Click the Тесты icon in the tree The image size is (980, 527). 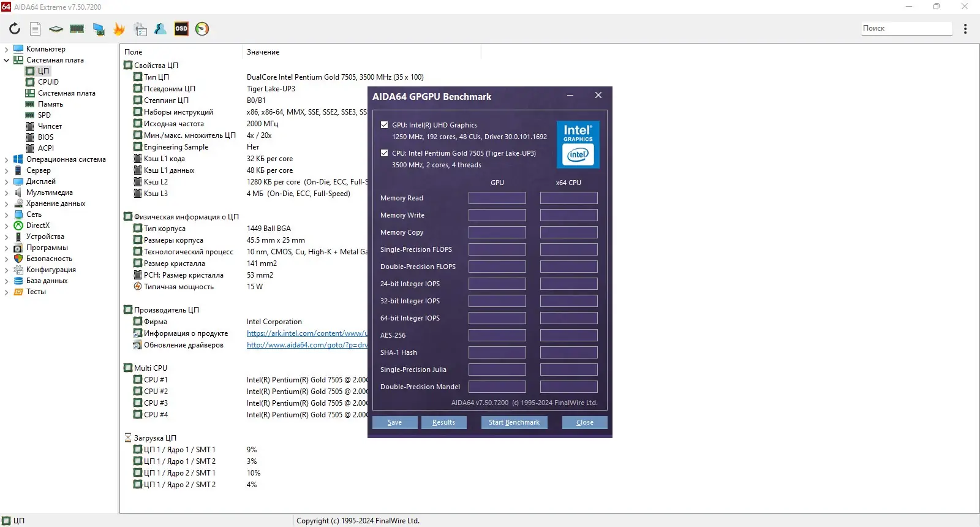point(18,292)
